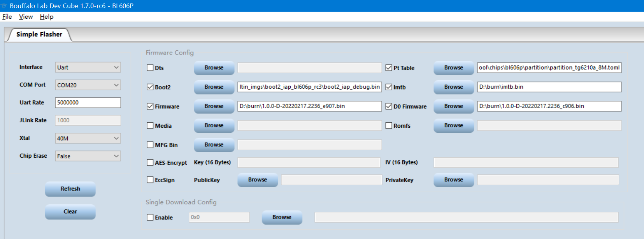
Task: Click the single download address 0x0 field
Action: click(x=219, y=217)
